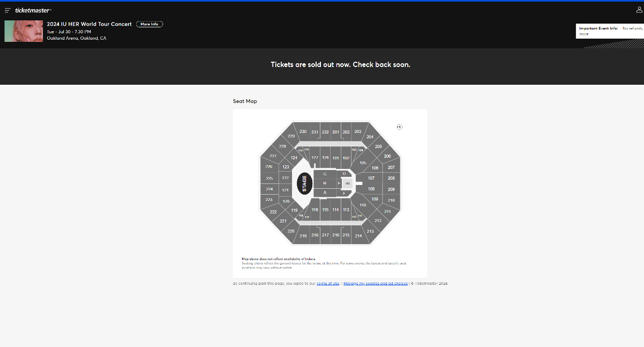
Task: Open the user account icon
Action: click(639, 10)
